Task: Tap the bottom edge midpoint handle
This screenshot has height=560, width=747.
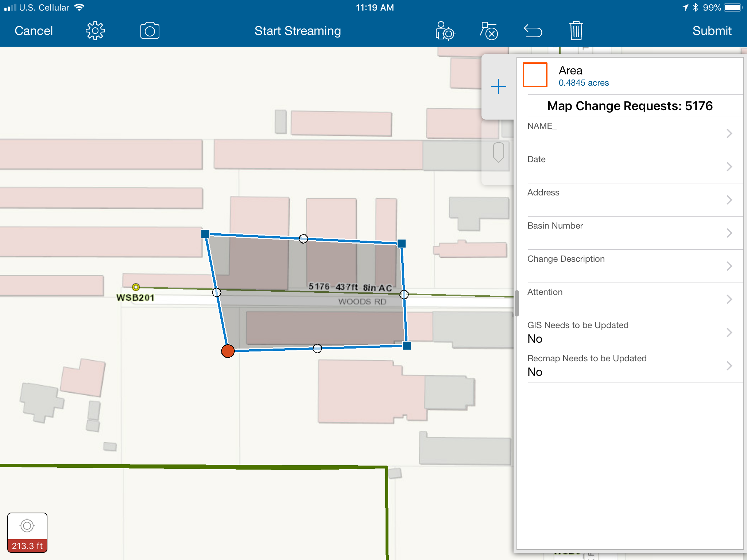Action: click(x=317, y=349)
